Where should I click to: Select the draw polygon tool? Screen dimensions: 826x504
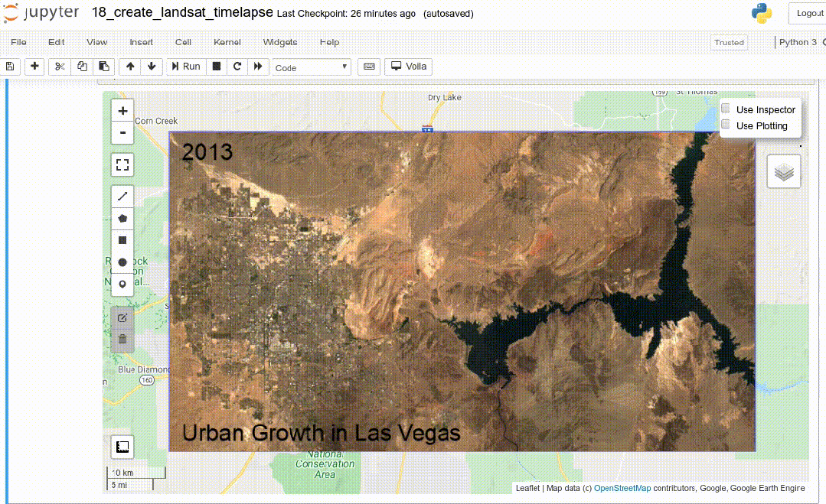coord(122,218)
